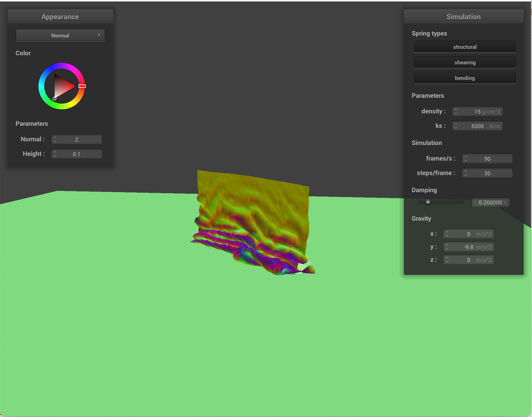Click the Gravity heading label
532x417 pixels.
421,219
